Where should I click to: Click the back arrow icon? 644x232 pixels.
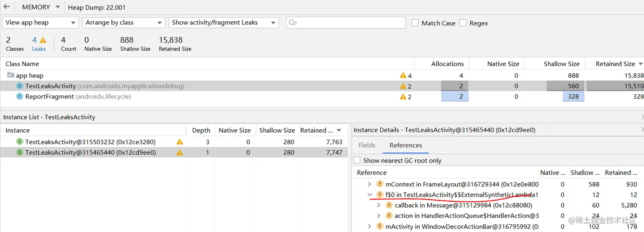pos(6,7)
